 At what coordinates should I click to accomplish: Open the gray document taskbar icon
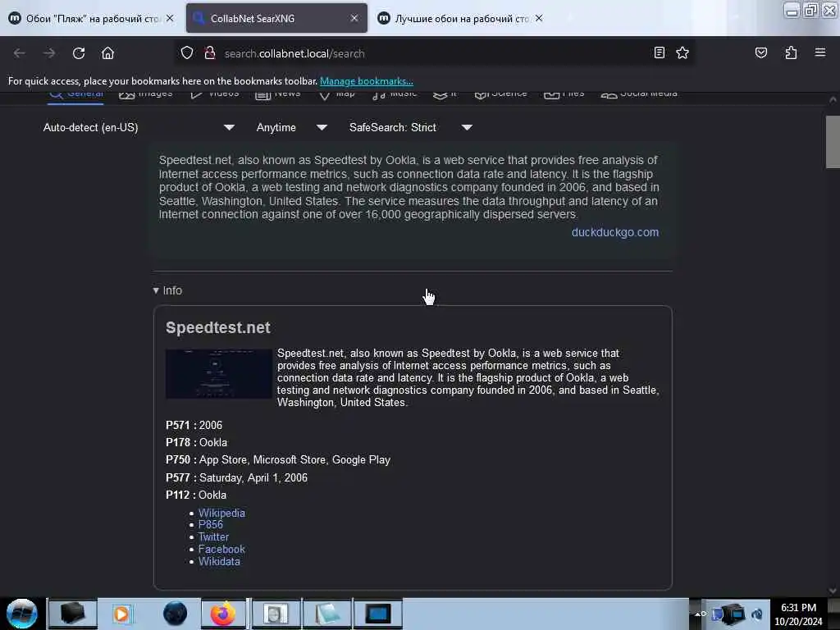[x=276, y=614]
